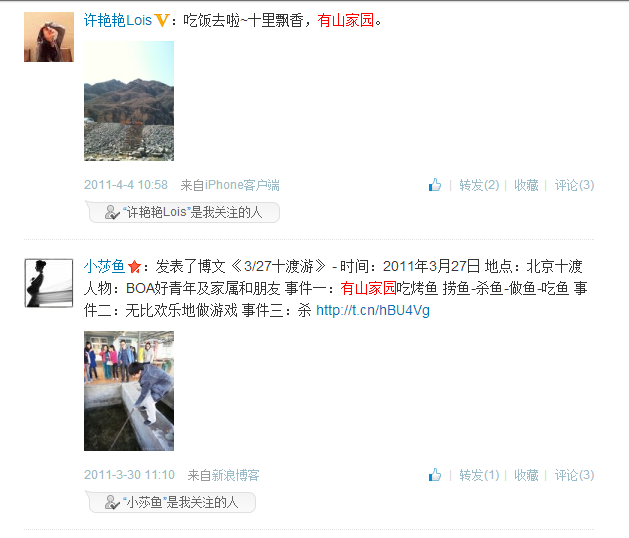Like the 许艳艳Lois post with thumbs-up
This screenshot has width=629, height=538.
(x=435, y=185)
